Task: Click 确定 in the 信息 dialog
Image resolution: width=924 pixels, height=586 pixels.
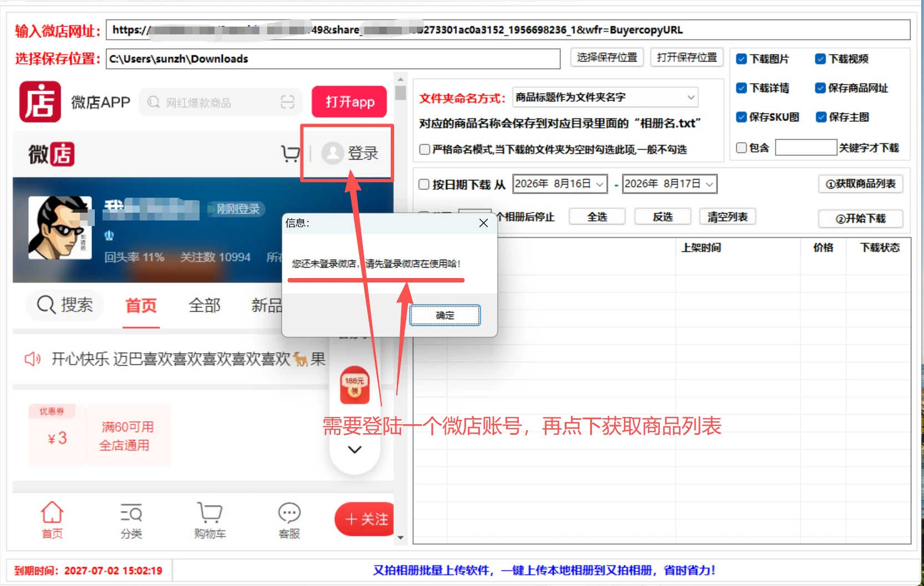Action: pyautogui.click(x=445, y=315)
